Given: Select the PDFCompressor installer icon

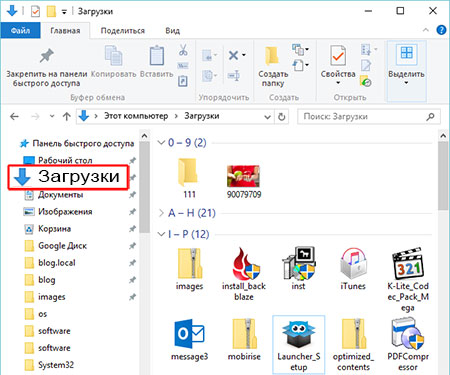Looking at the screenshot, I should point(408,334).
